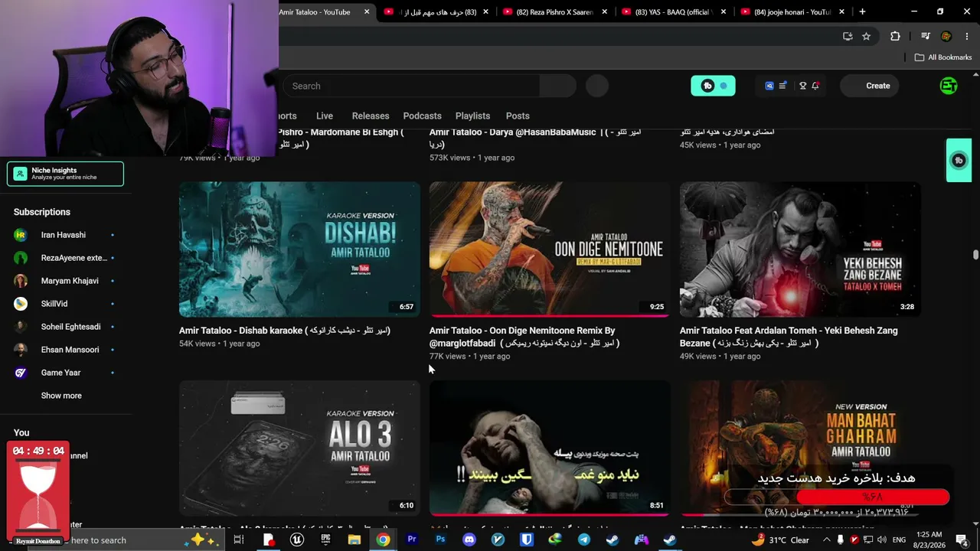This screenshot has height=551, width=980.
Task: Close the Amir Tataloo - YouTube tab
Action: click(x=367, y=11)
